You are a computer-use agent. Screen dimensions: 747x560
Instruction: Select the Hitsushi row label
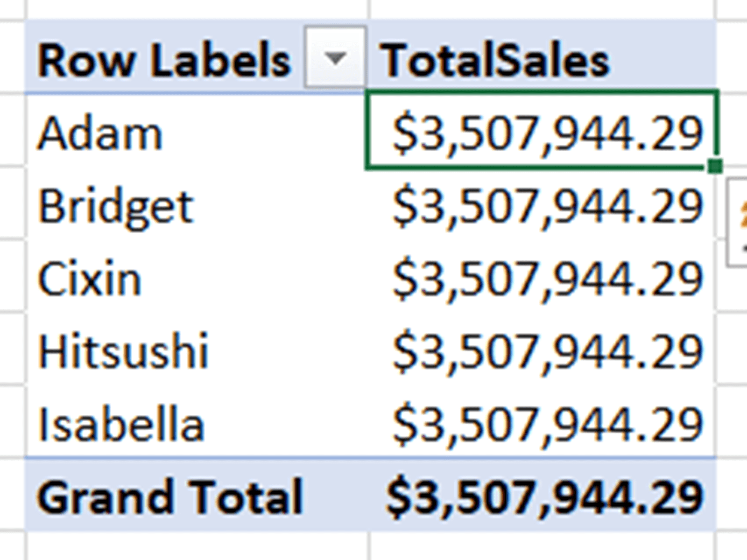click(123, 351)
